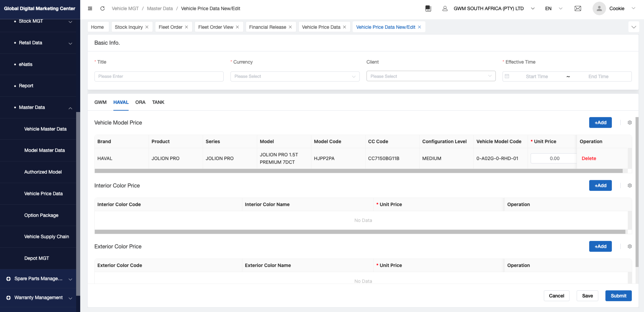Open the document book icon in header
Image resolution: width=644 pixels, height=312 pixels.
click(428, 8)
